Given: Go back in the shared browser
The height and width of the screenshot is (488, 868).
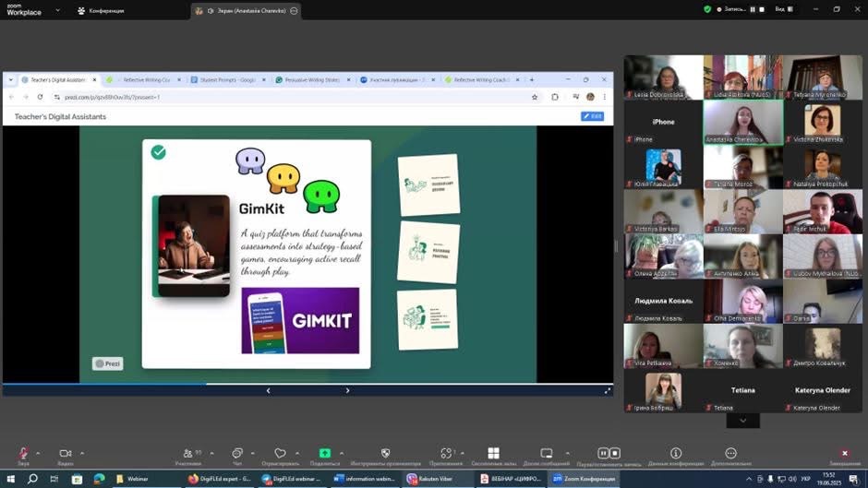Looking at the screenshot, I should point(11,97).
